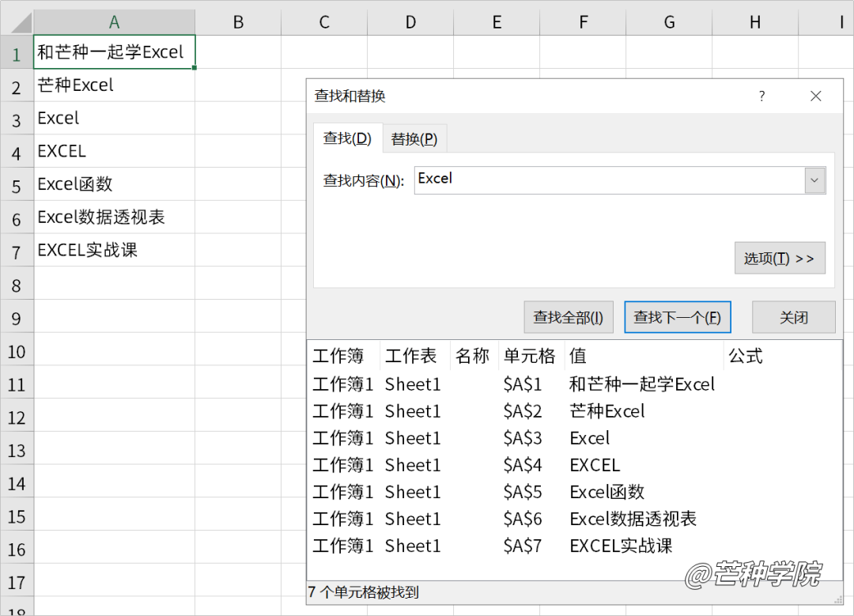The image size is (854, 616).
Task: Click the 查找内容 input field
Action: click(609, 180)
